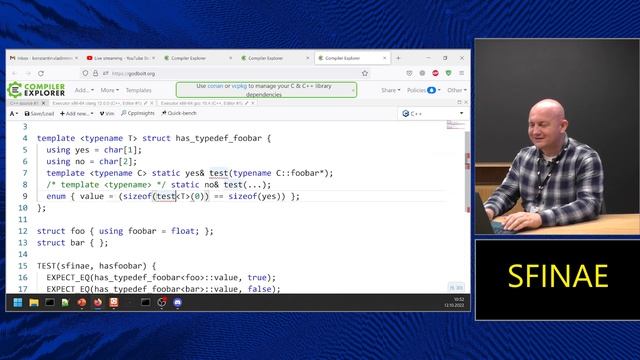Open Save/Load dialog
The image size is (640, 360).
tap(39, 113)
